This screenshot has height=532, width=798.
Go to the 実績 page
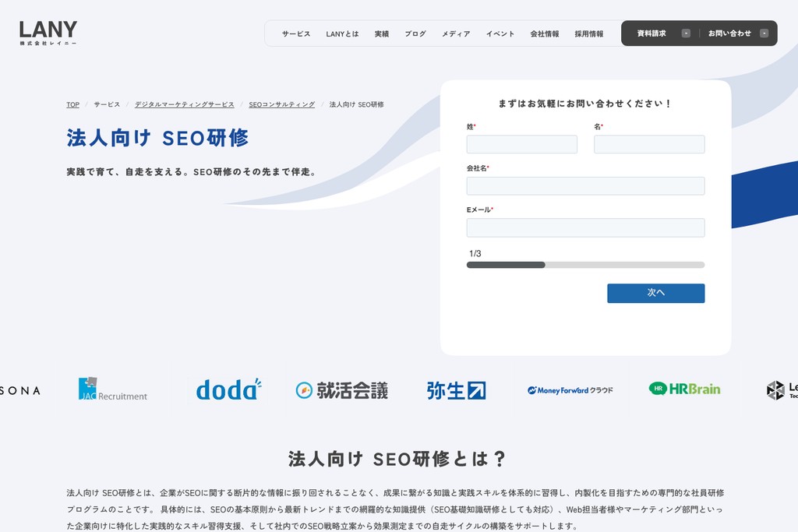pos(382,33)
